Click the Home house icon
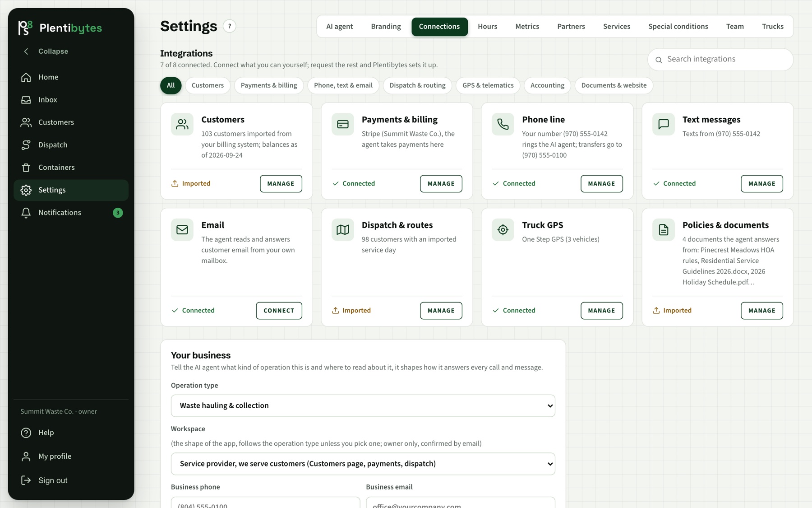This screenshot has height=508, width=812. (x=26, y=77)
